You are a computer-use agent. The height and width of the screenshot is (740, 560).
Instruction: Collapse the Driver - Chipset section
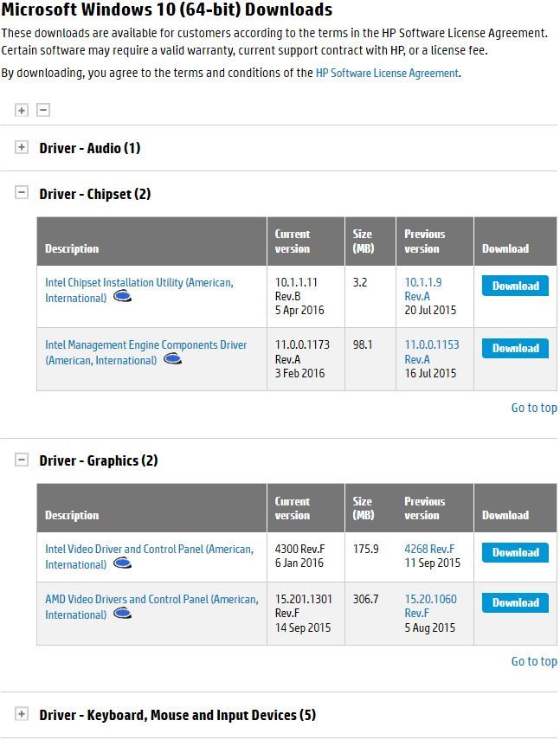22,193
